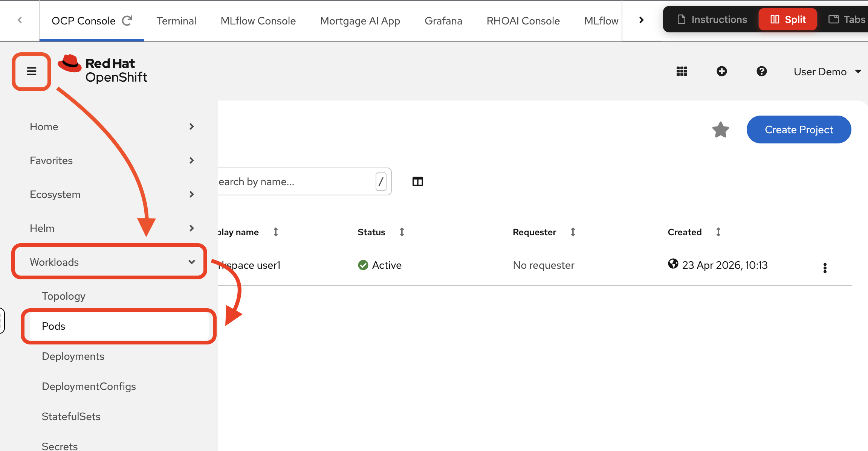Select the Split layout button
Image resolution: width=868 pixels, height=451 pixels.
tap(788, 19)
